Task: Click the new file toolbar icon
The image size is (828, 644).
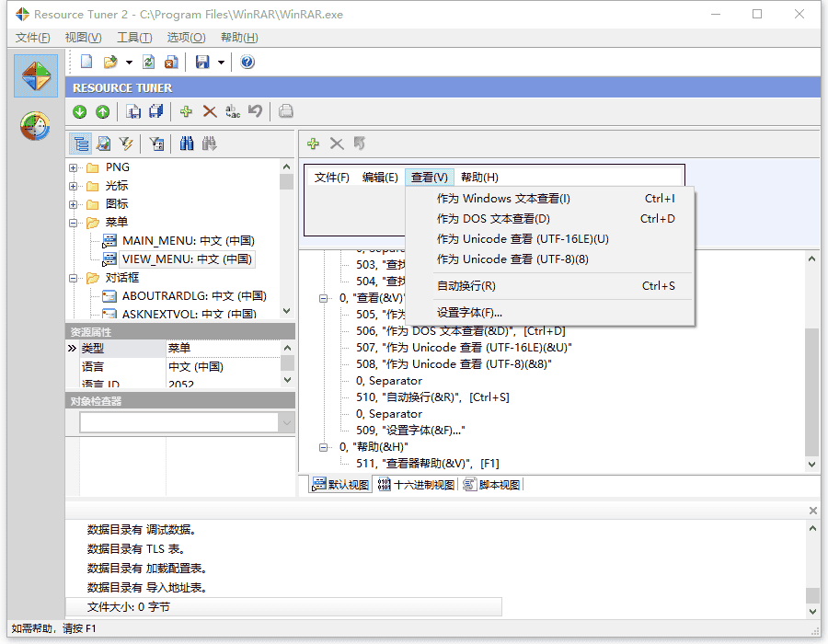Action: (x=86, y=62)
